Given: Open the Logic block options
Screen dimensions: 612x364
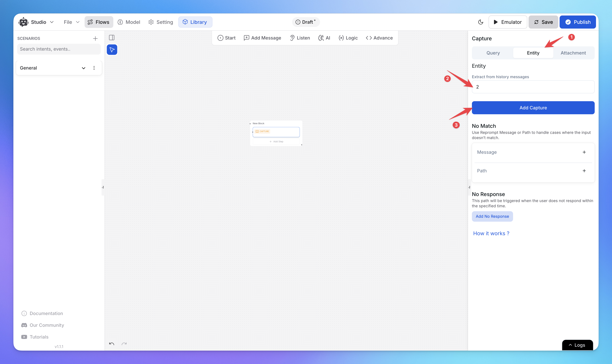Looking at the screenshot, I should 348,38.
